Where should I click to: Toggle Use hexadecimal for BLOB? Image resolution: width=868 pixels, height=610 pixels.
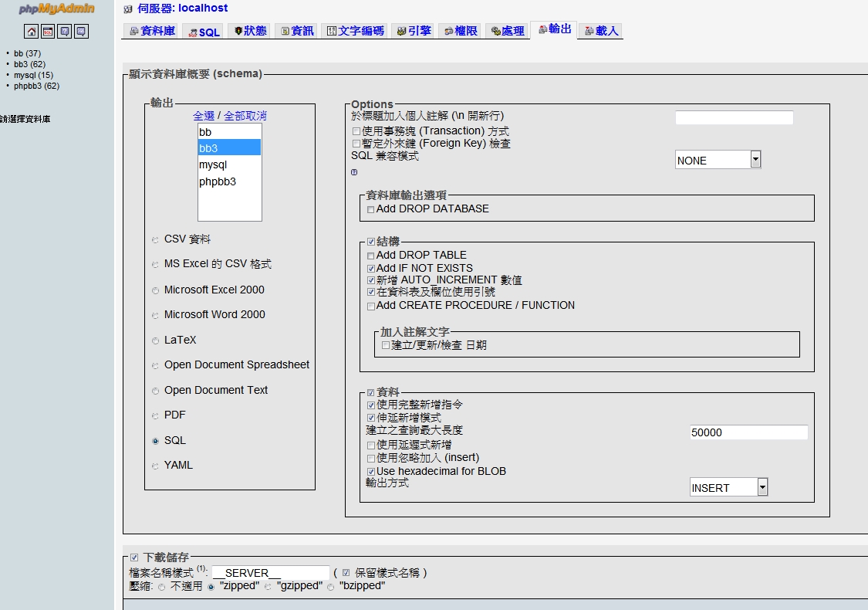point(371,472)
